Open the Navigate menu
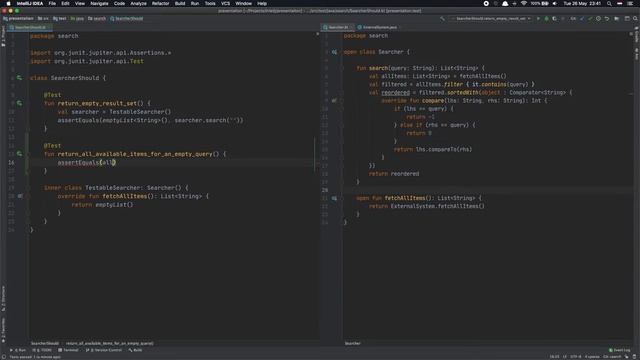The height and width of the screenshot is (360, 640). point(99,3)
